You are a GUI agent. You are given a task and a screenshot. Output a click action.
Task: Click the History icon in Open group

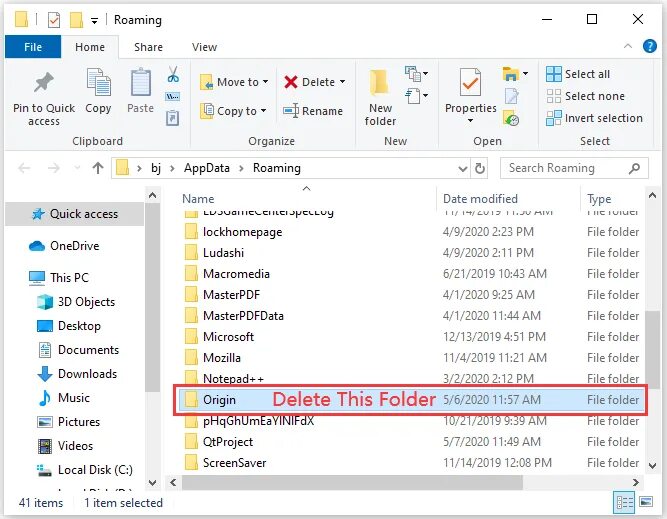(511, 118)
